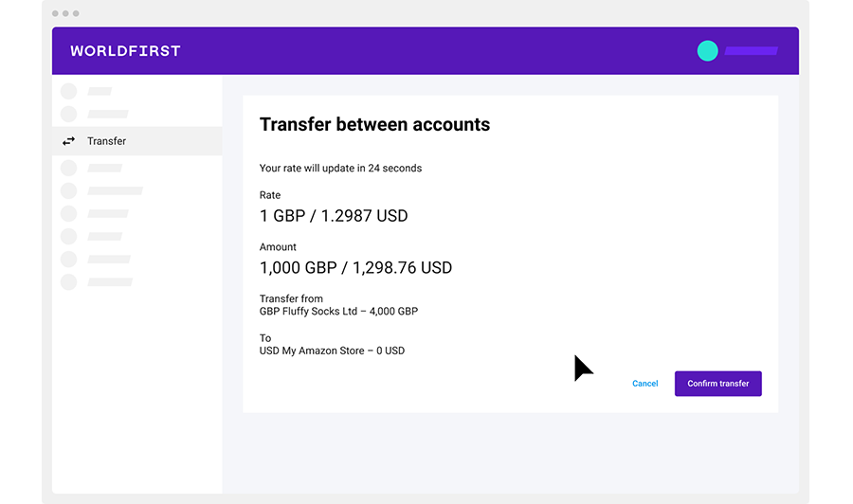The height and width of the screenshot is (504, 853).
Task: Select the rate value 1 GBP / 1.2987 USD
Action: point(334,216)
